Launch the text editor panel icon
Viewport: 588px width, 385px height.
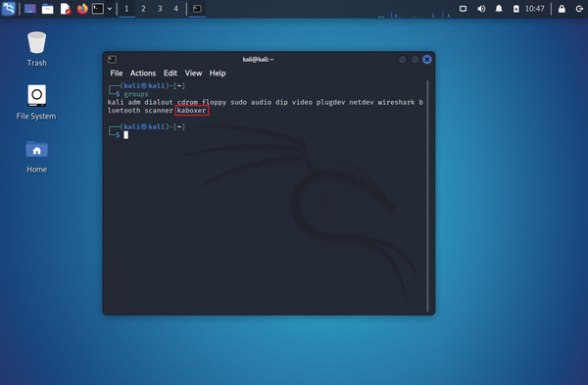(x=66, y=9)
